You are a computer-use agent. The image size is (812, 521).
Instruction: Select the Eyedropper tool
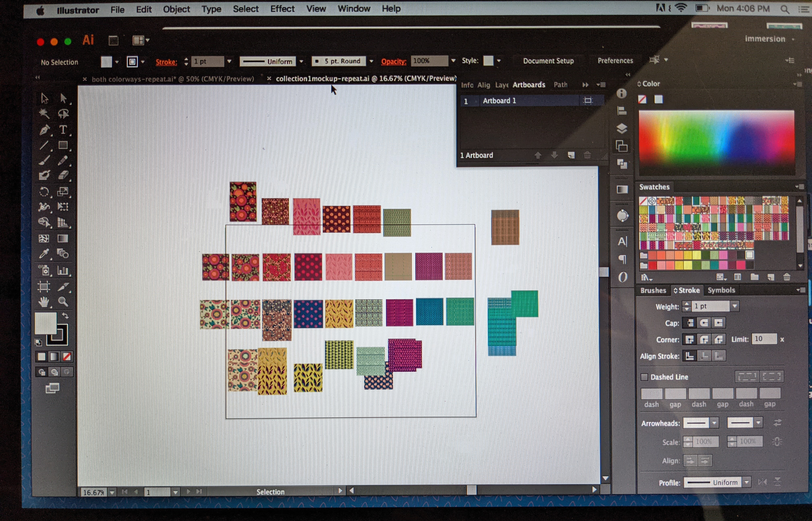coord(44,254)
